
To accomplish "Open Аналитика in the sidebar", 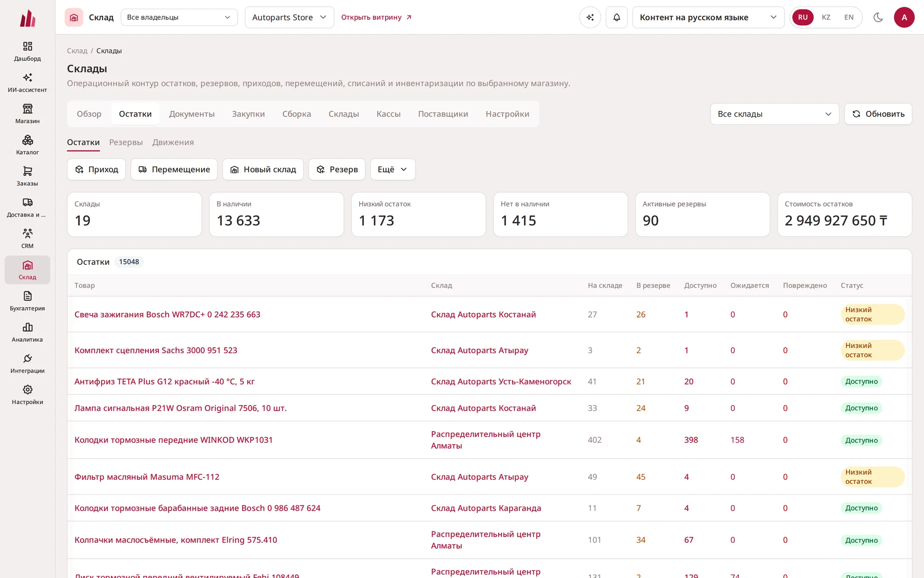I will tap(27, 332).
